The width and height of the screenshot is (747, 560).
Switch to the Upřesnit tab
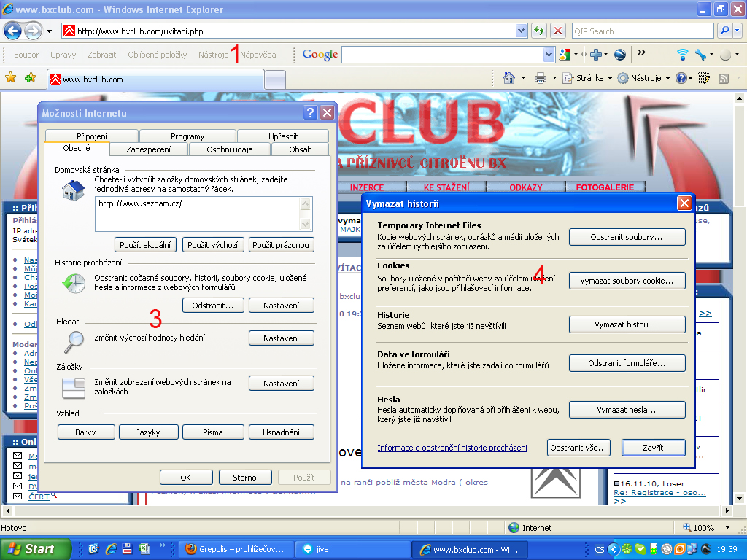[x=283, y=136]
